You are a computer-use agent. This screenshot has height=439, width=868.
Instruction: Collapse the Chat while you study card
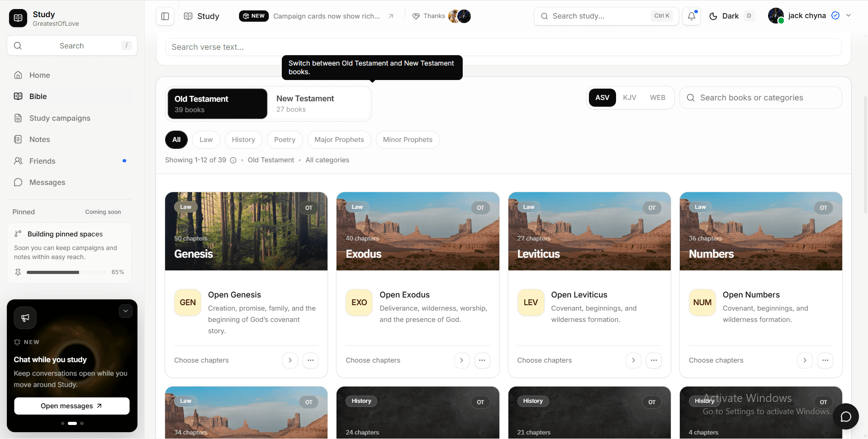coord(126,311)
